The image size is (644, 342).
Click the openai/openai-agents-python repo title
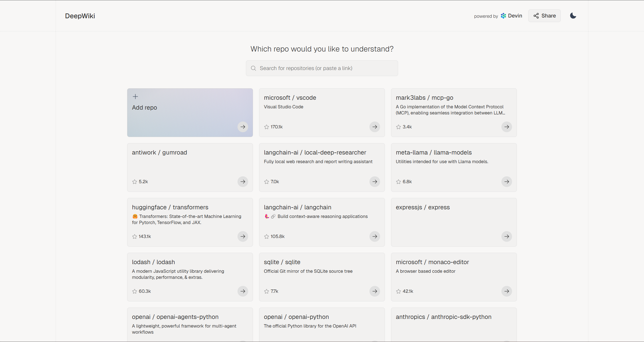[x=175, y=317]
